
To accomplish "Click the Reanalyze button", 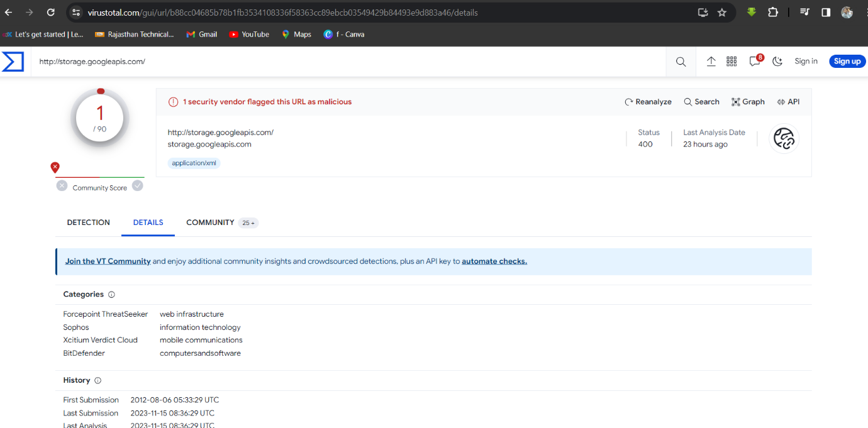I will 648,102.
